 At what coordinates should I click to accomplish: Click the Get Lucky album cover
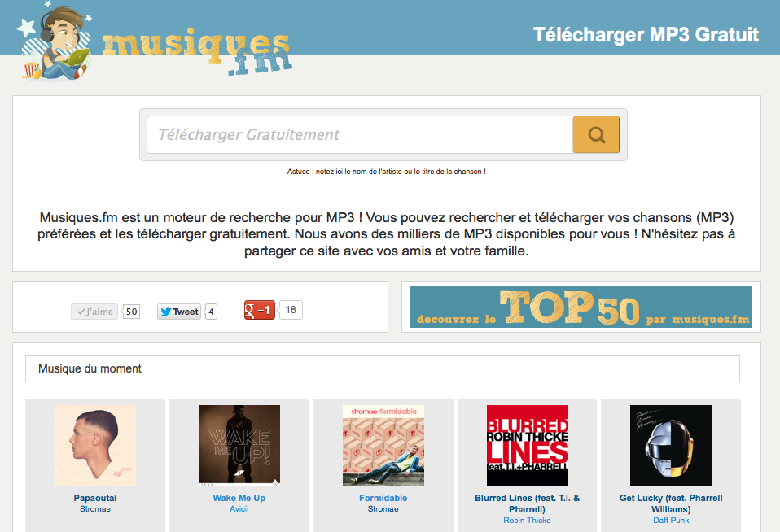point(671,446)
